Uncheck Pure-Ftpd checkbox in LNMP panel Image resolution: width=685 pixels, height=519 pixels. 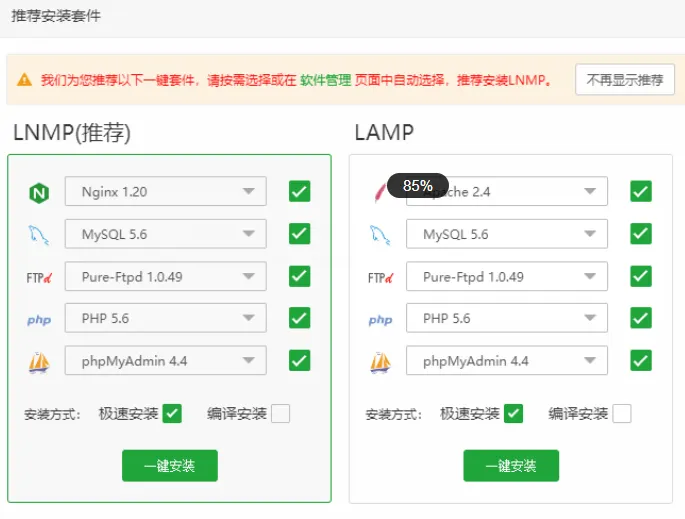click(300, 276)
